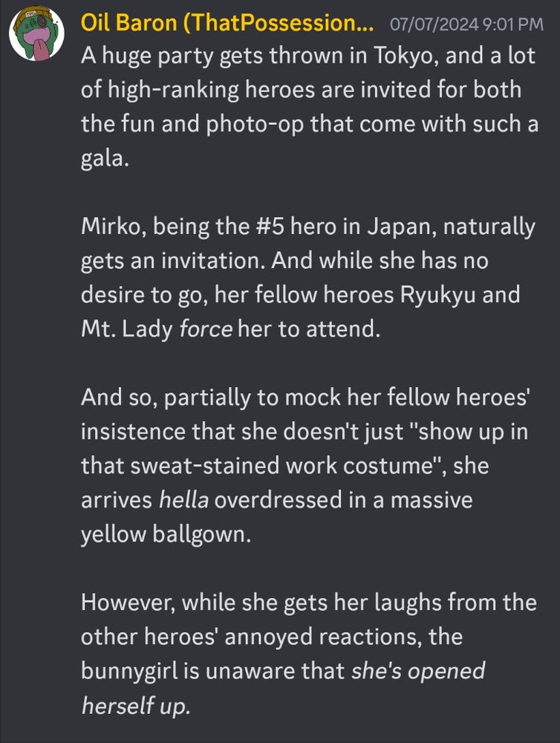This screenshot has width=560, height=743.
Task: Click the italic word "force"
Action: [206, 328]
